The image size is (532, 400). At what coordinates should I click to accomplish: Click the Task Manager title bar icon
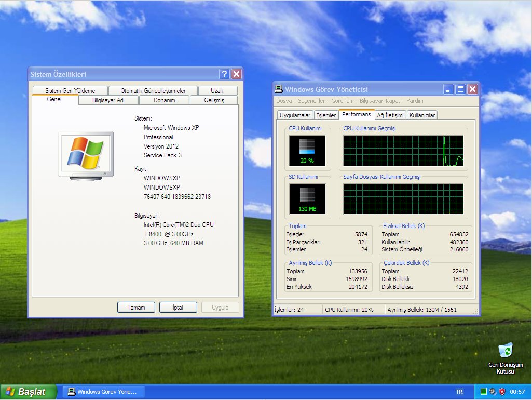point(279,89)
